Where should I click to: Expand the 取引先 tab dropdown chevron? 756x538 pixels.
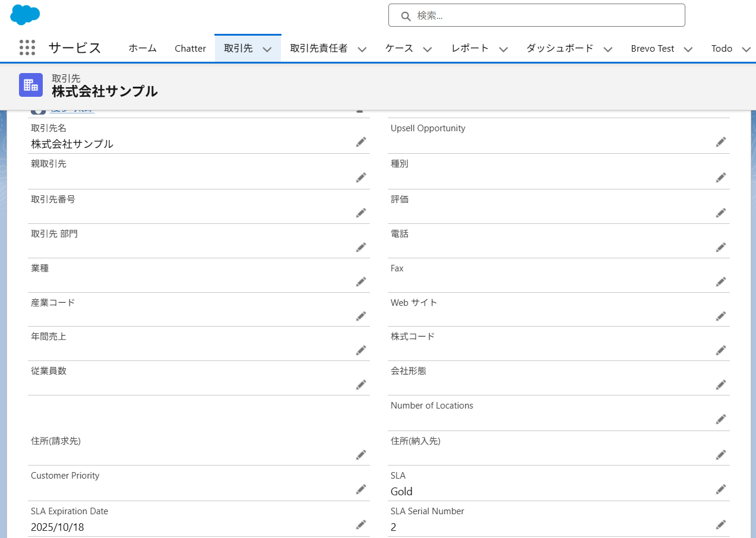pos(267,49)
